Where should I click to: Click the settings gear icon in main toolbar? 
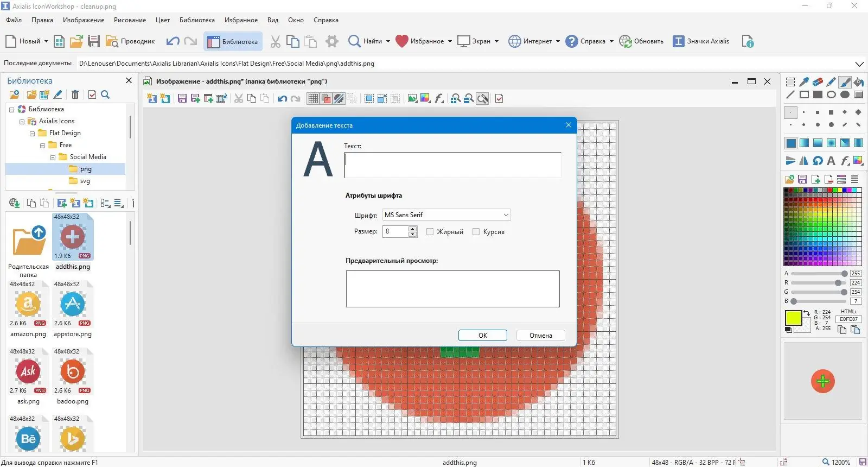pos(332,41)
